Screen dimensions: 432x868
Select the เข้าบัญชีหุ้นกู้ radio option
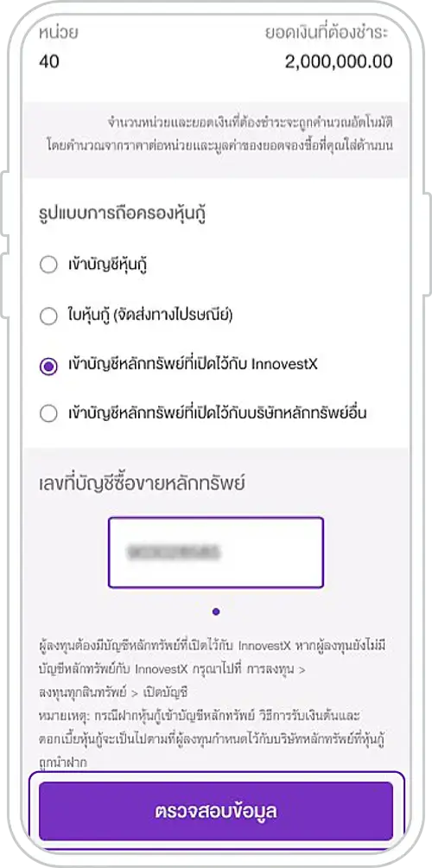(93, 265)
